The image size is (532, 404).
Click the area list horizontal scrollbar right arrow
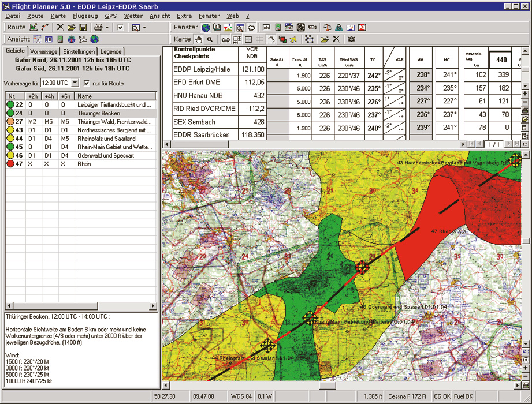click(153, 306)
